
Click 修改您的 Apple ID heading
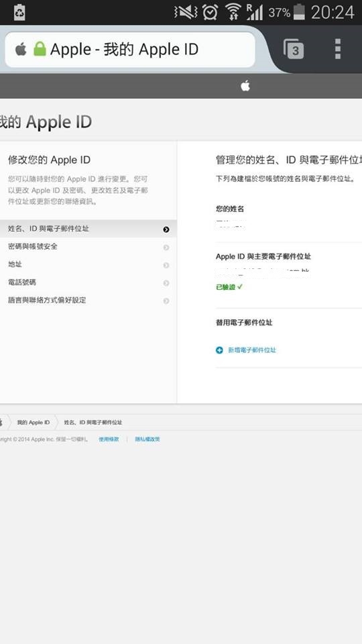point(49,160)
